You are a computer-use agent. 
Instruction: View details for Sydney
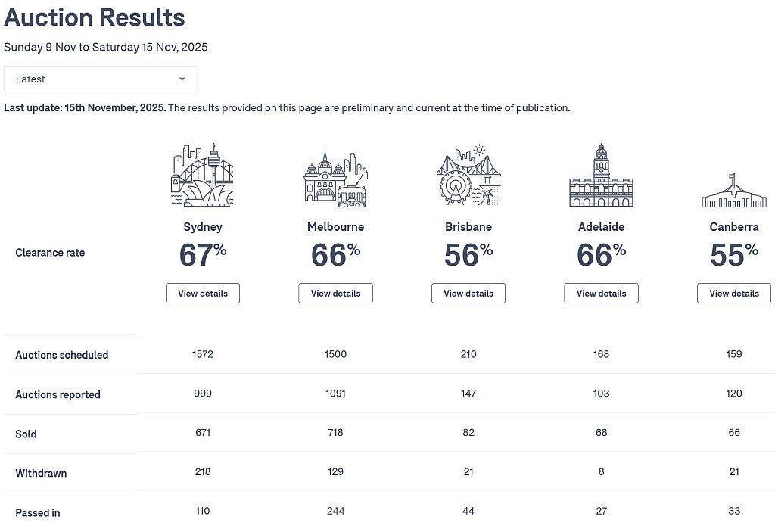[203, 293]
